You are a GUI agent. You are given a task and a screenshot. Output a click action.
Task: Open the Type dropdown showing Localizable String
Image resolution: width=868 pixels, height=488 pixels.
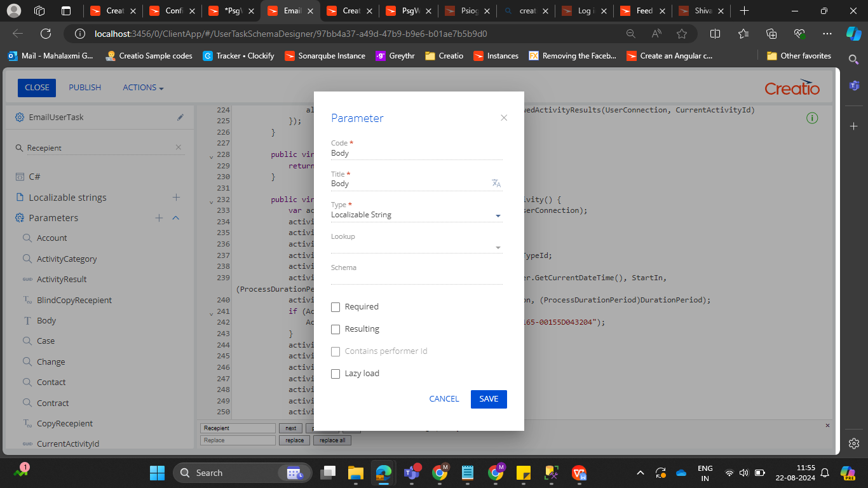[x=498, y=215]
